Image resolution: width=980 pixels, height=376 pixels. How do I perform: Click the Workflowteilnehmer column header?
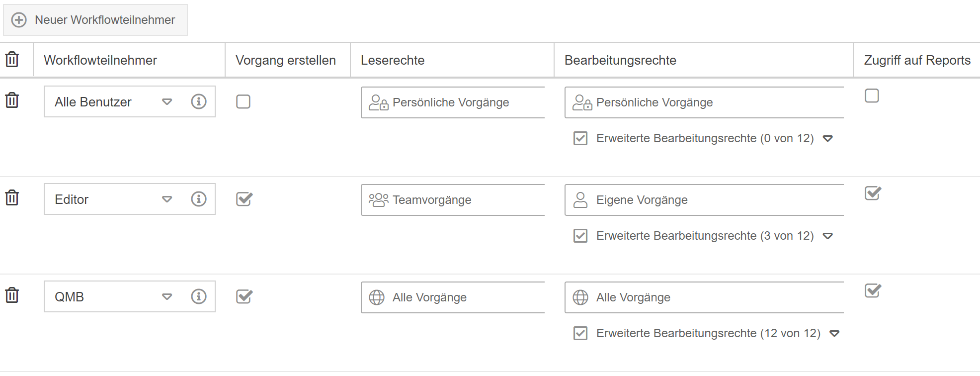(x=100, y=60)
